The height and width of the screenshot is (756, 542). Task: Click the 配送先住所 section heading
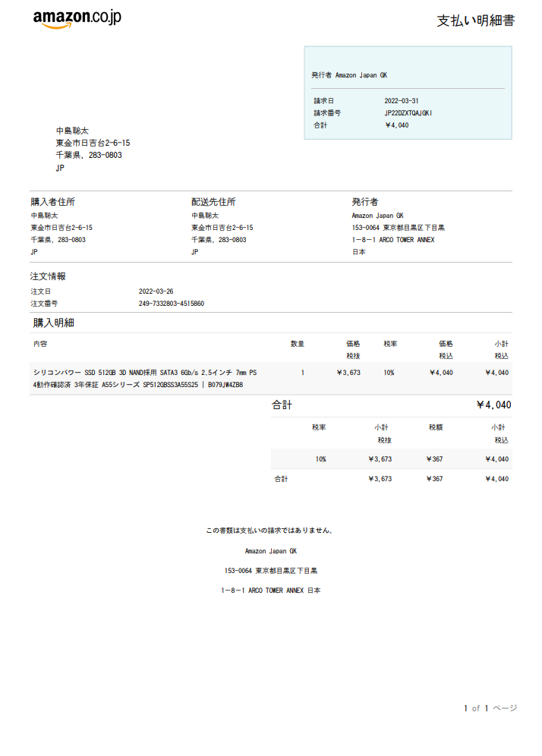click(213, 202)
